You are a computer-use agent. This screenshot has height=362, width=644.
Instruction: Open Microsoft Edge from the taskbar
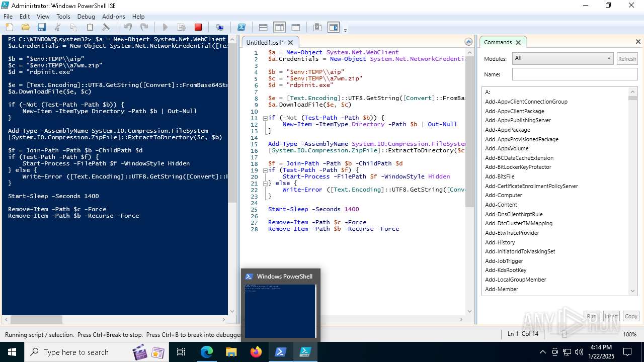[x=207, y=352]
